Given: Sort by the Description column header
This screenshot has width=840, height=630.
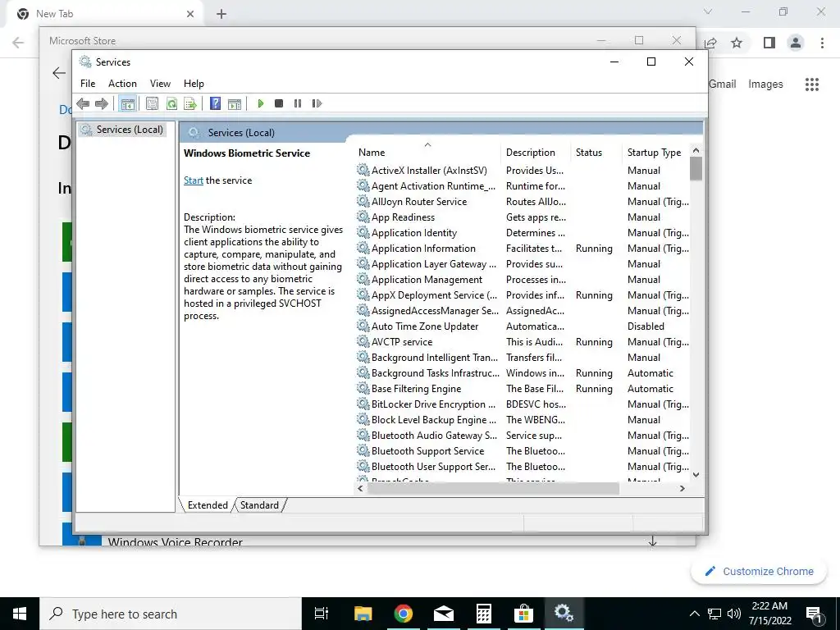Looking at the screenshot, I should 535,152.
